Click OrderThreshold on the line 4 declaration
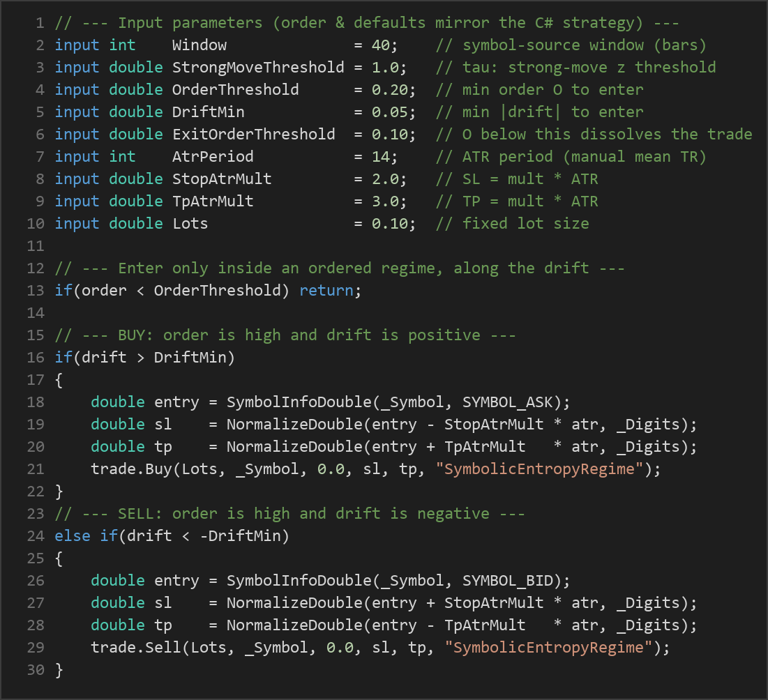The image size is (768, 700). pyautogui.click(x=236, y=89)
